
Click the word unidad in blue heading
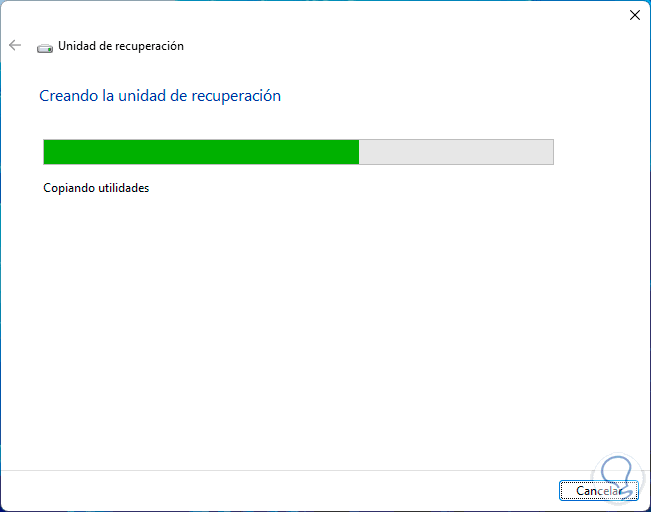[x=142, y=96]
